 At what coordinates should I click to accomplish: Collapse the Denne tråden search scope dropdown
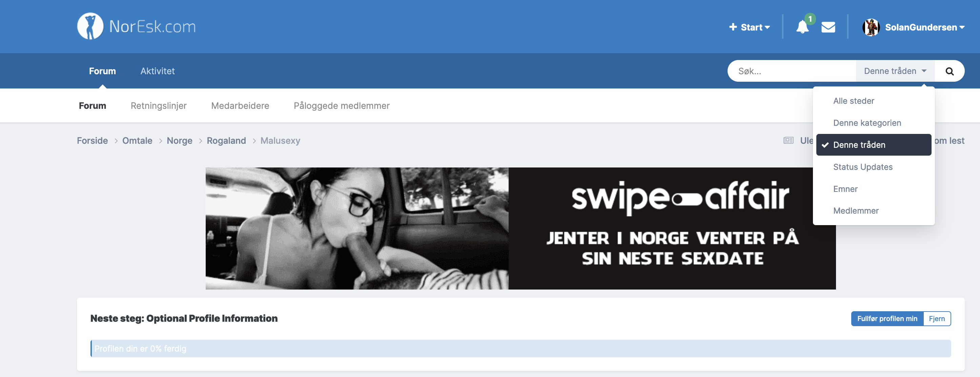click(895, 71)
